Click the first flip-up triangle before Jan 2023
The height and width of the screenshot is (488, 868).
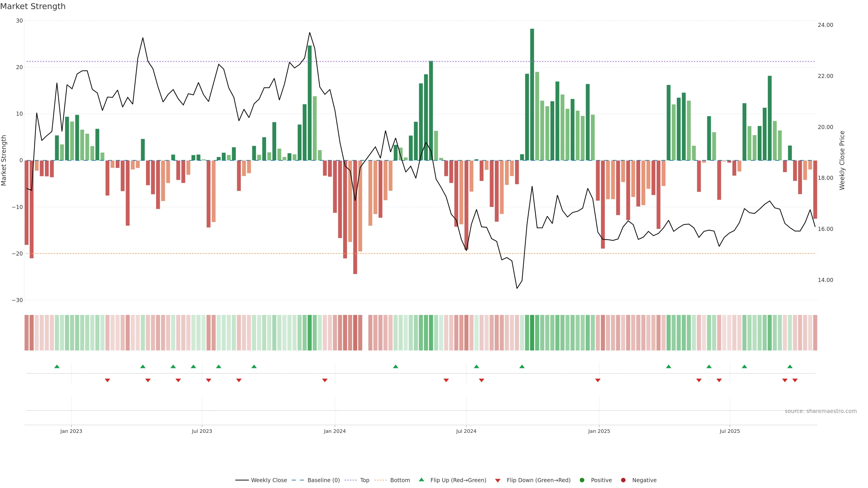(57, 366)
